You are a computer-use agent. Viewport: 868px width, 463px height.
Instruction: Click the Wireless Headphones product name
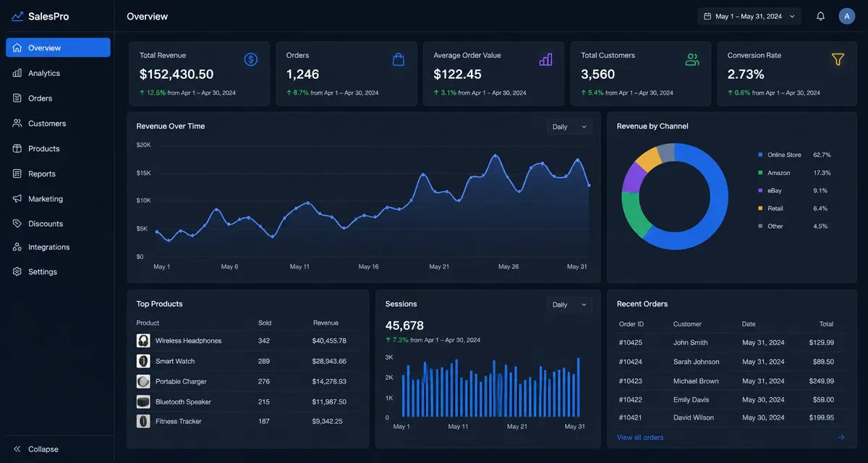click(x=189, y=341)
